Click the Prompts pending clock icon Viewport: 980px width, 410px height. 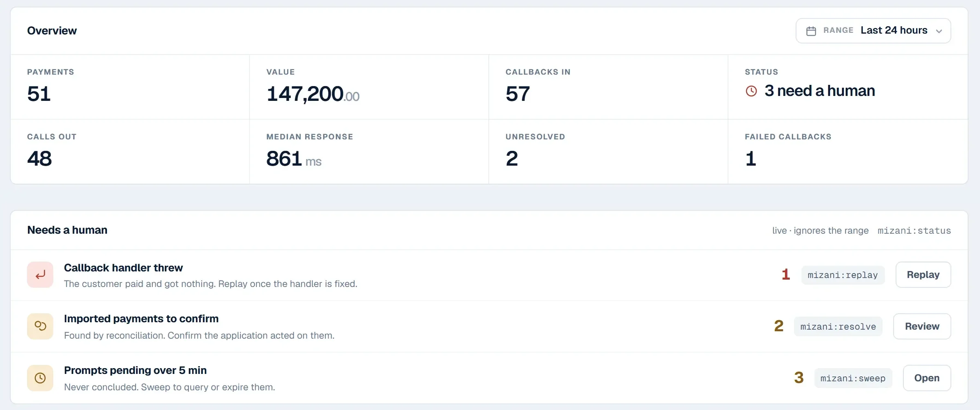pyautogui.click(x=40, y=378)
